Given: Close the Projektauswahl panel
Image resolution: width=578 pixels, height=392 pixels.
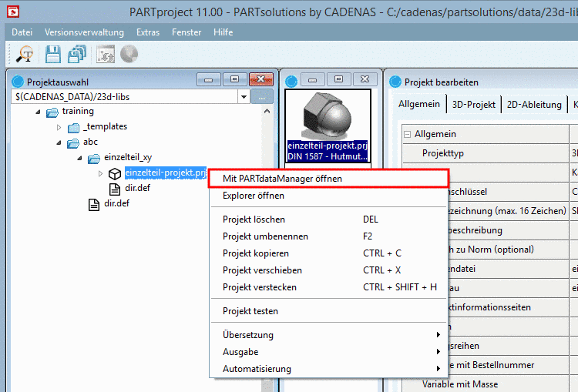Looking at the screenshot, I should (x=261, y=79).
